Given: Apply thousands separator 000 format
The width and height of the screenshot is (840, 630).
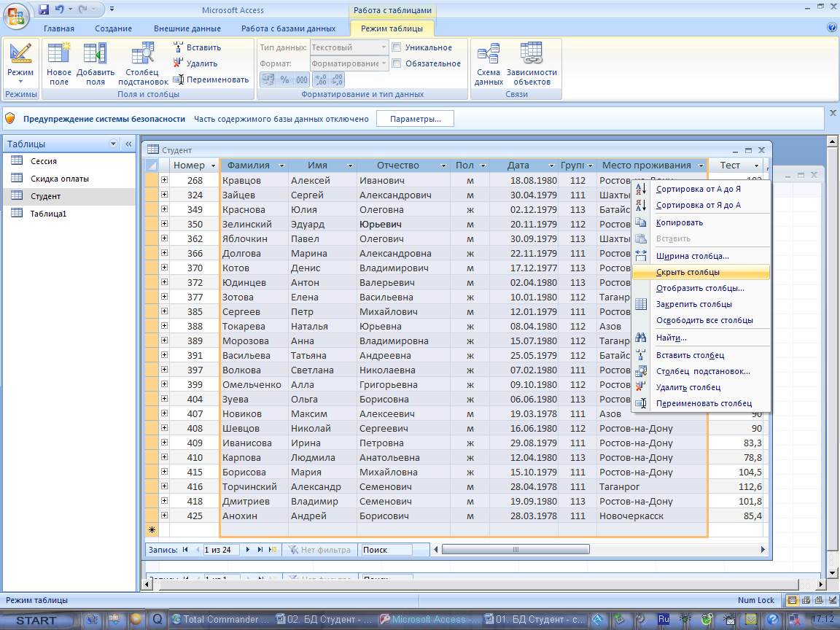Looking at the screenshot, I should (x=302, y=79).
